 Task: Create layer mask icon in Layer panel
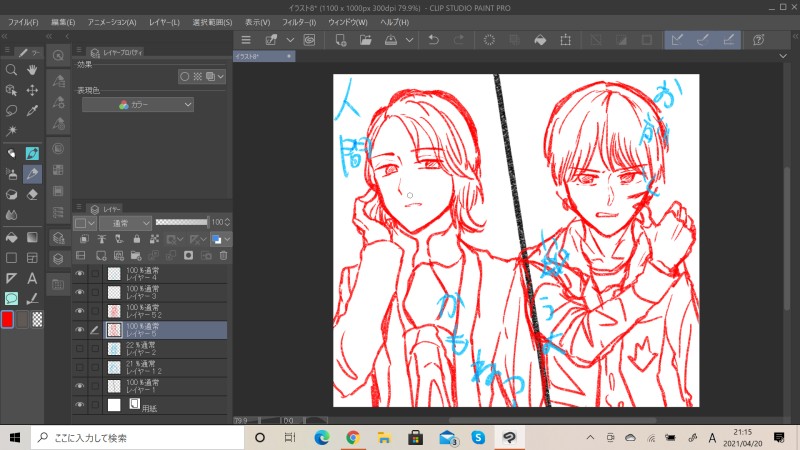pos(188,256)
